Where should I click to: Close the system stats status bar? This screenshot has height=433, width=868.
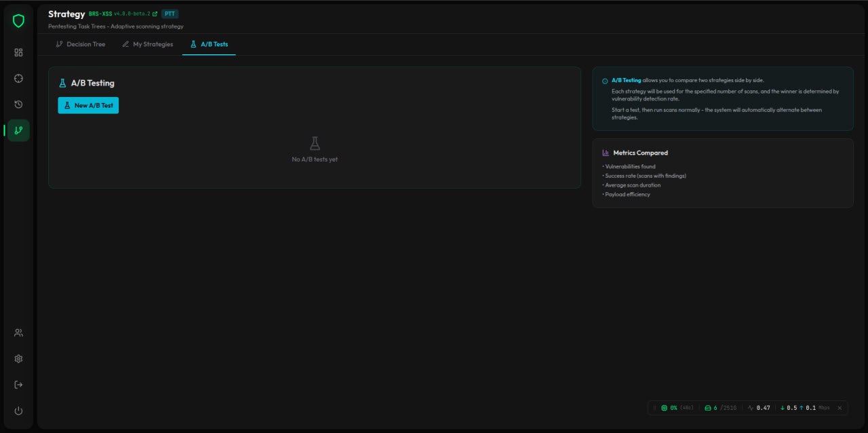[840, 408]
